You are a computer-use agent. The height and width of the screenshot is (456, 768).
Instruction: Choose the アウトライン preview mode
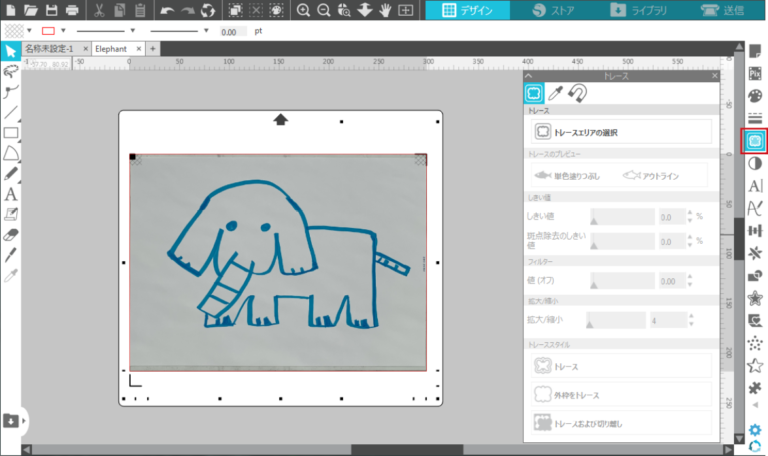click(650, 175)
